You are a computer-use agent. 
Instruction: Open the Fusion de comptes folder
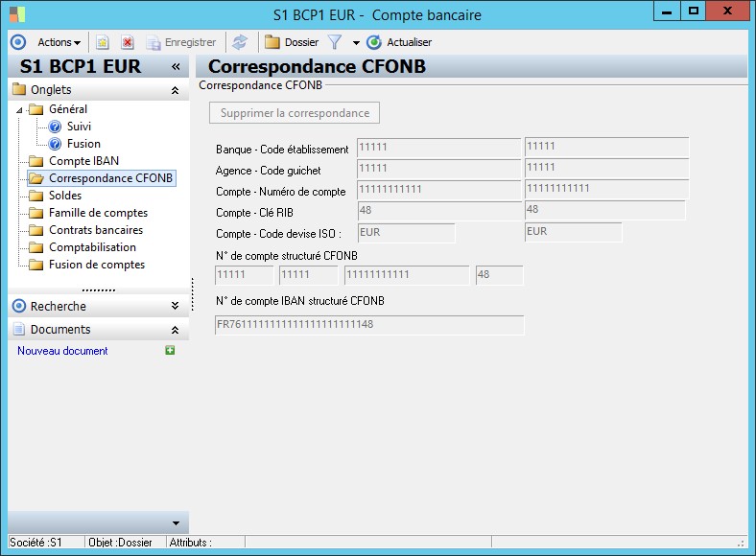(x=97, y=265)
